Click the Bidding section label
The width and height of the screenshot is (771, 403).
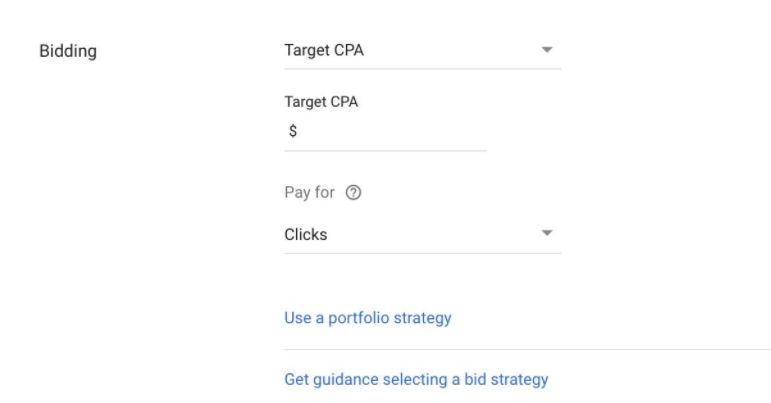pos(67,50)
